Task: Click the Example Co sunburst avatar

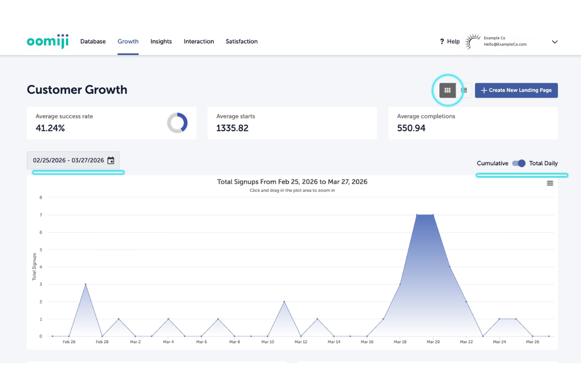Action: (473, 41)
